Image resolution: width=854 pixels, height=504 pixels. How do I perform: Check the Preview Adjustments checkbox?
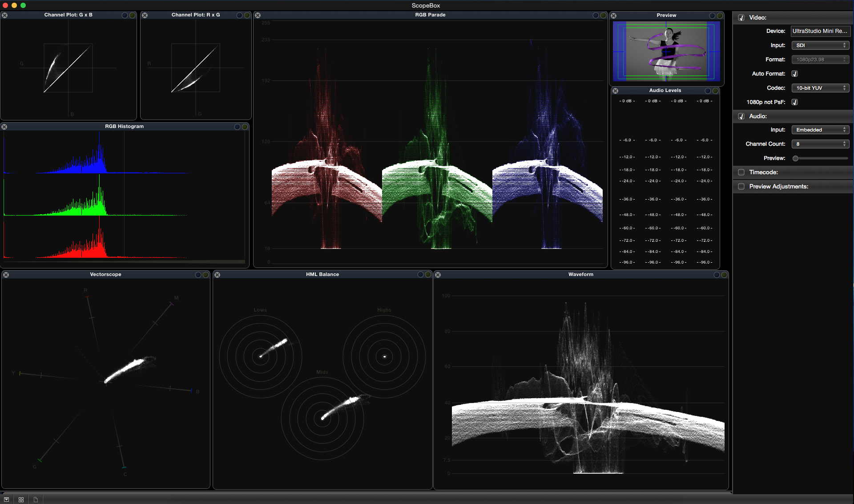coord(741,187)
